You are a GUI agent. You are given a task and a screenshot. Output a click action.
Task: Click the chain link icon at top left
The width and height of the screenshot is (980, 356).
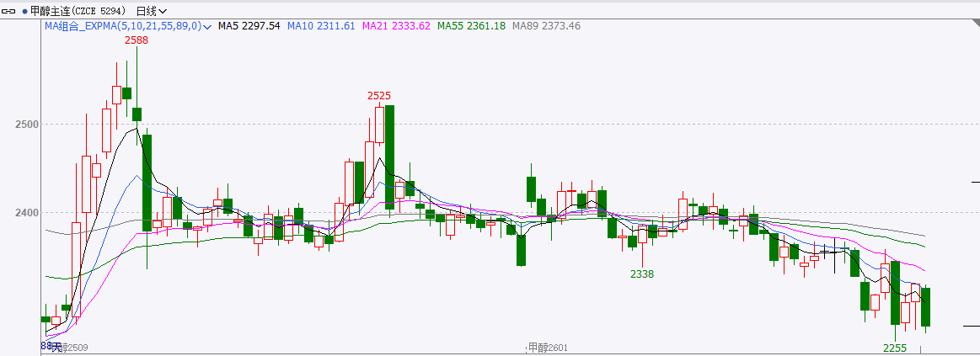10,11
